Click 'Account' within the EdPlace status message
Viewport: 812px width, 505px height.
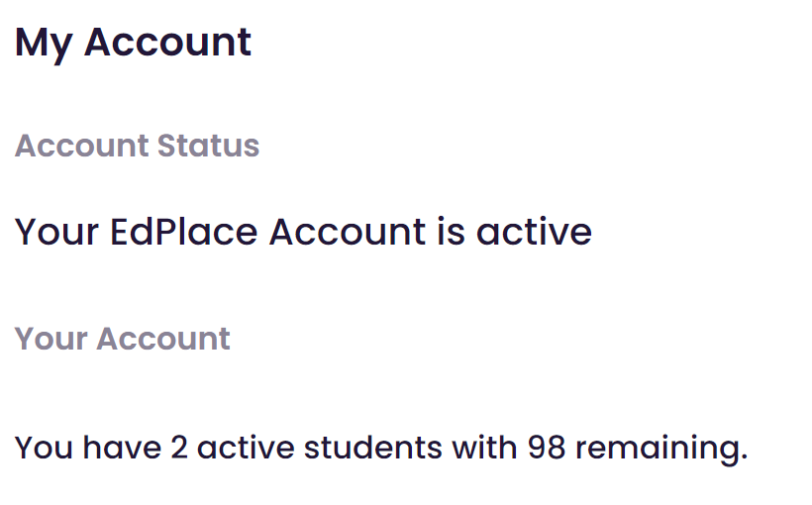tap(348, 232)
